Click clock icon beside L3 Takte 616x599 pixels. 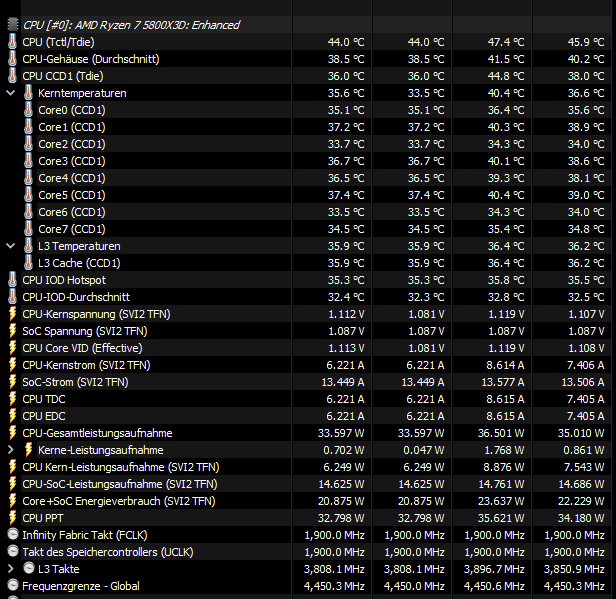coord(29,568)
